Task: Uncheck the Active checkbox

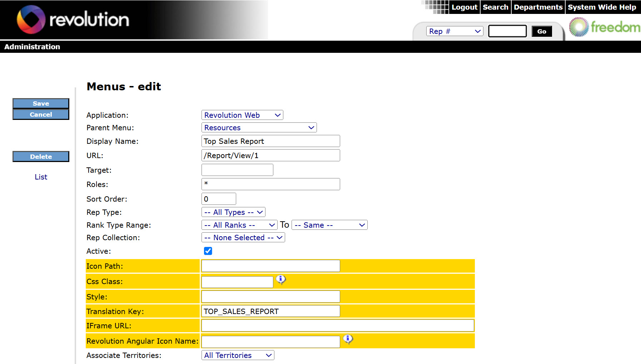Action: (x=208, y=251)
